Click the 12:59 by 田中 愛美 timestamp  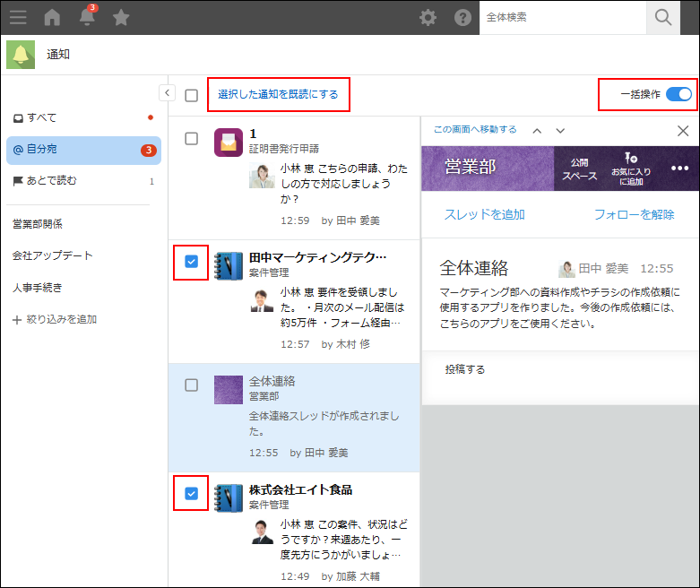click(330, 221)
